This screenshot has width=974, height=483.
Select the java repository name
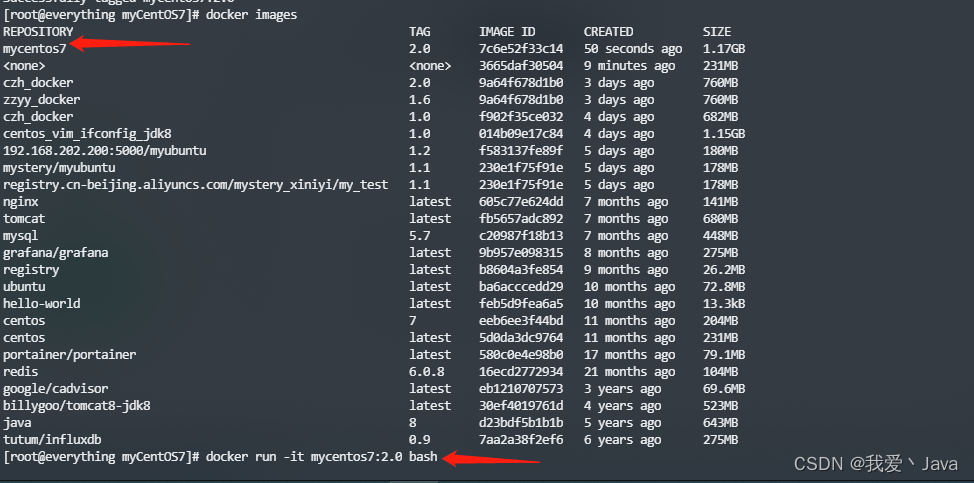[17, 423]
